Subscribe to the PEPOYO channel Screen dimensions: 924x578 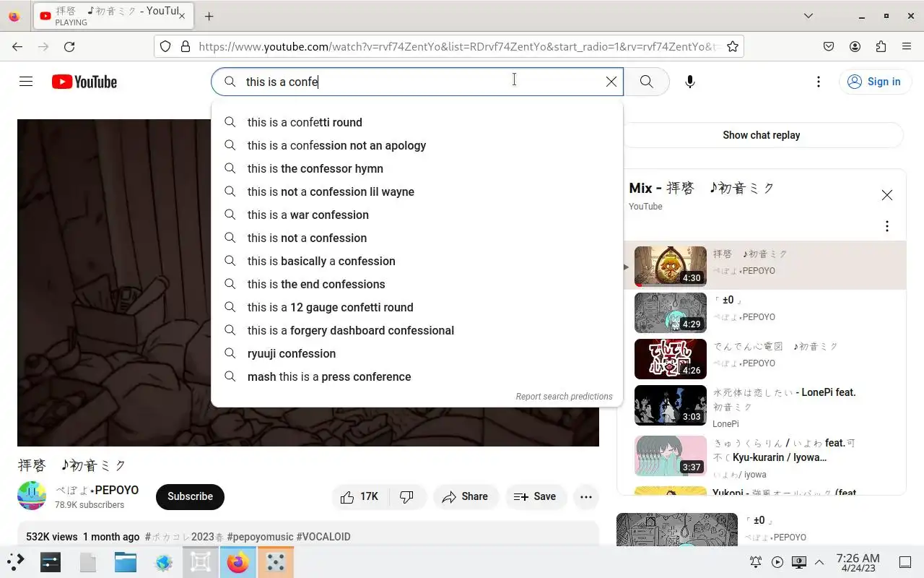(190, 496)
